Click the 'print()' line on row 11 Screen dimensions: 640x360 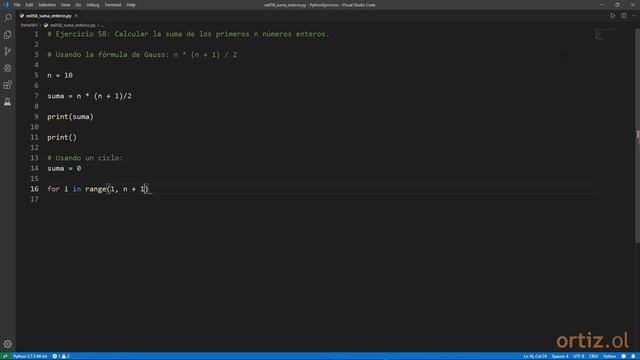[62, 137]
